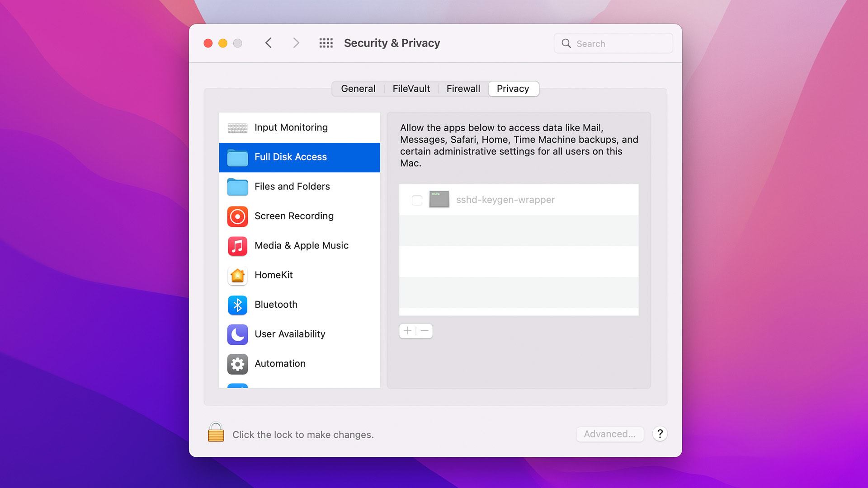Select the Screen Recording icon in sidebar
The image size is (868, 488).
[x=237, y=216]
